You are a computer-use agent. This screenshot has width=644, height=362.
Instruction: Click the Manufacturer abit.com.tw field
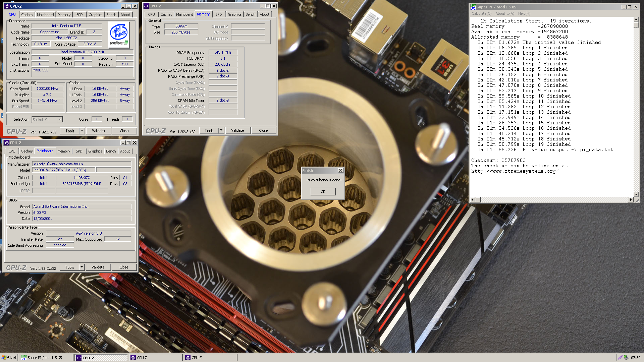pyautogui.click(x=82, y=164)
